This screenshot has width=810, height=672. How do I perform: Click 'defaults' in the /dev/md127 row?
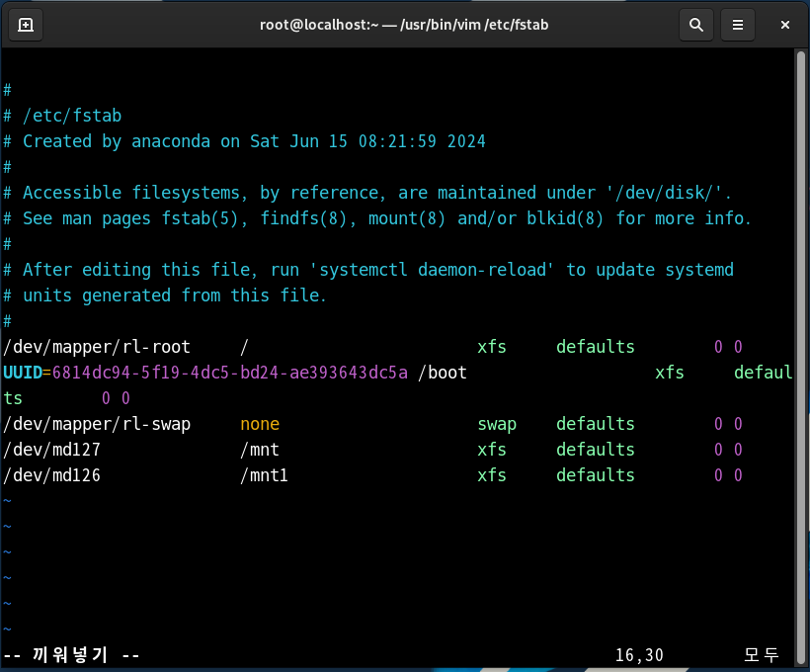pos(595,450)
